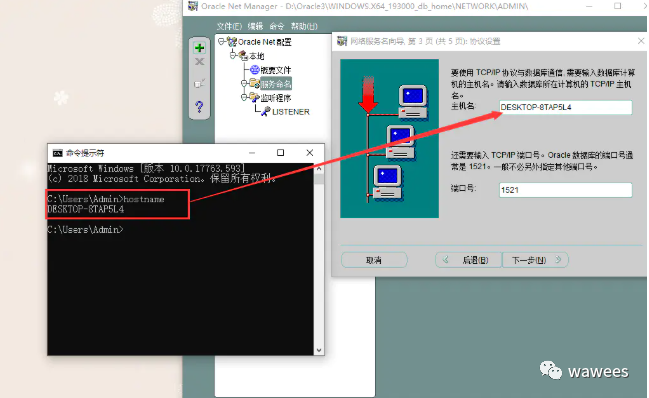Collapse the 监听程序 tree expander
Viewport: 649px width, 398px height.
click(244, 98)
